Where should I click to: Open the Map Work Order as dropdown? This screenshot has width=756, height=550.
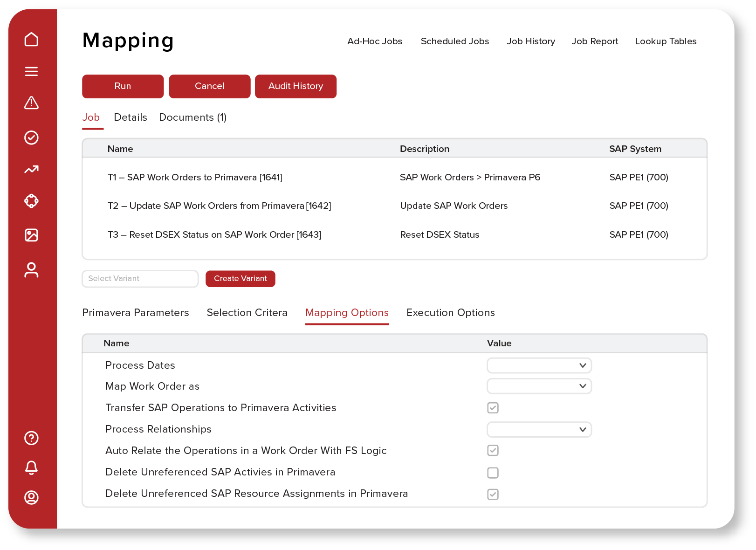(x=539, y=386)
